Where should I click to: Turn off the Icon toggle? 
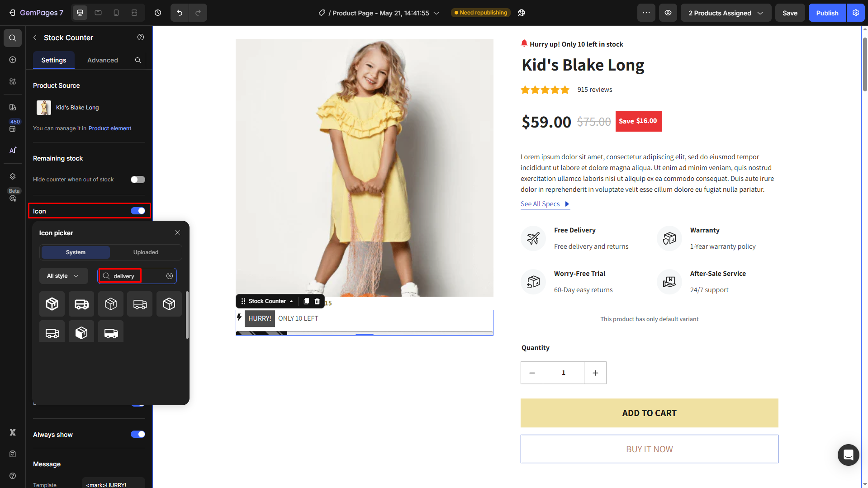[138, 211]
